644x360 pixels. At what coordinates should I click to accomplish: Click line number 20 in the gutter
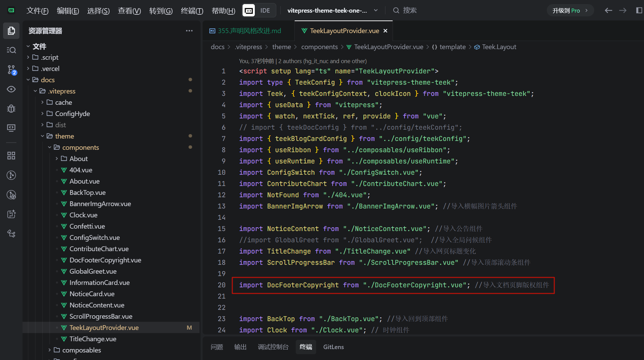coord(222,285)
